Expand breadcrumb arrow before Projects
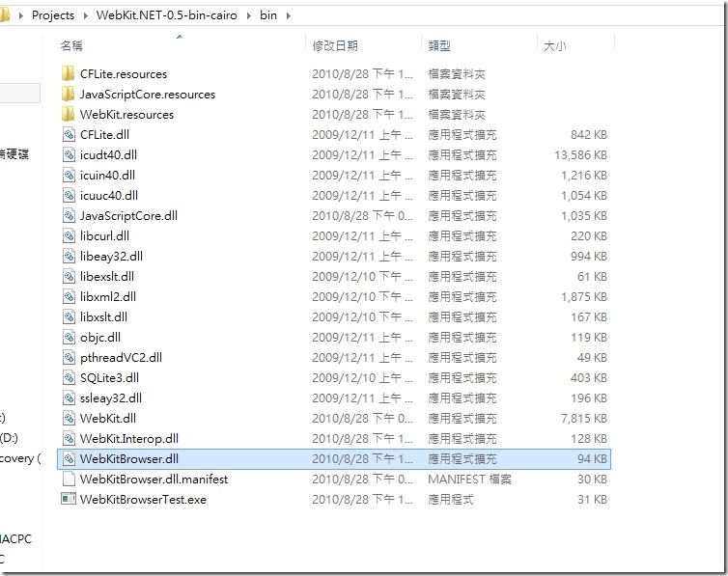The width and height of the screenshot is (728, 576). 20,15
